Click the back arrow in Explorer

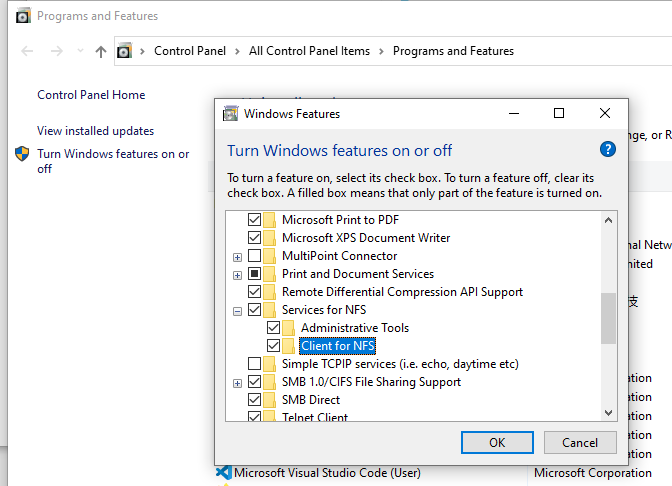tap(27, 51)
